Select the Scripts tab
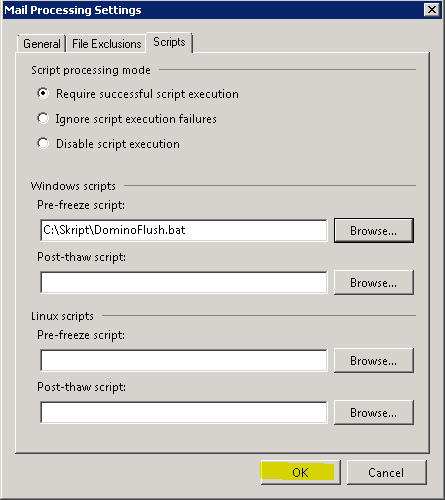 [x=169, y=42]
